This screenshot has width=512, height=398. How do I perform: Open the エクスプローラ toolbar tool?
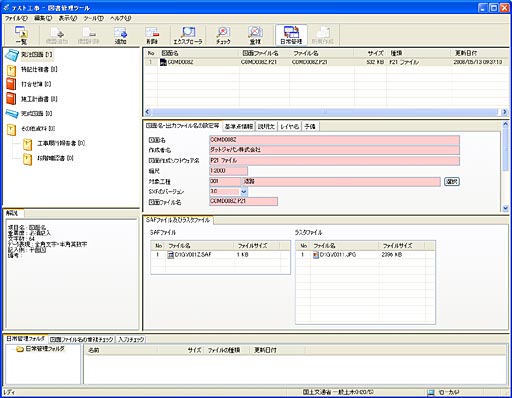coord(188,35)
